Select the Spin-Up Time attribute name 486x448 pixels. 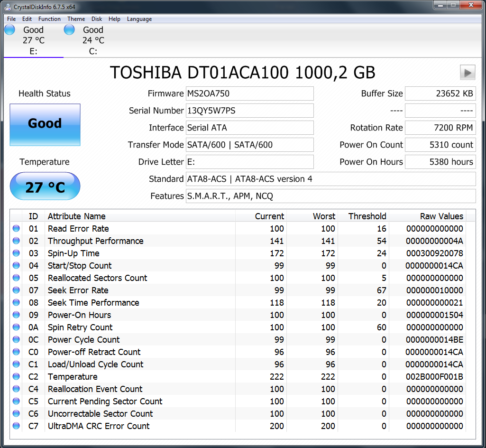tap(73, 253)
